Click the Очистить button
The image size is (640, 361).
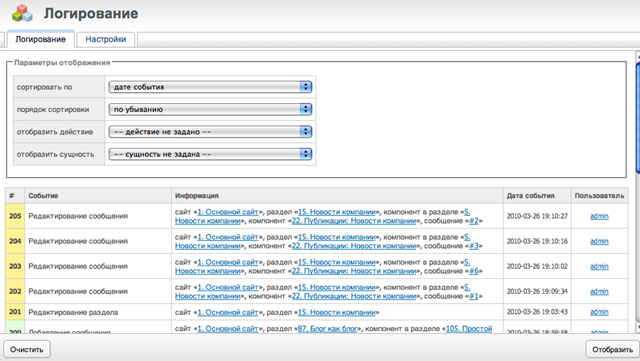coord(27,350)
